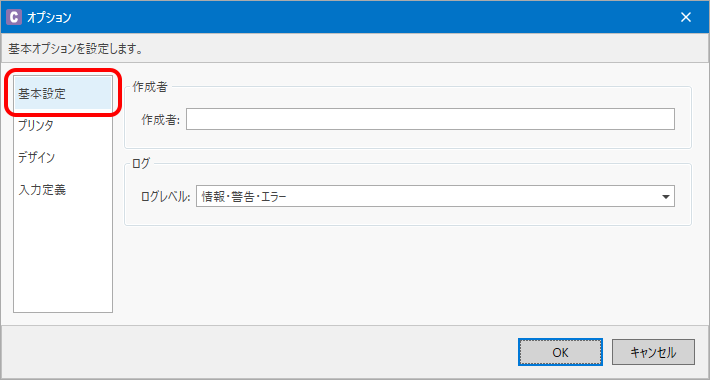
Task: Select the 基本設定 category
Action: click(x=63, y=93)
